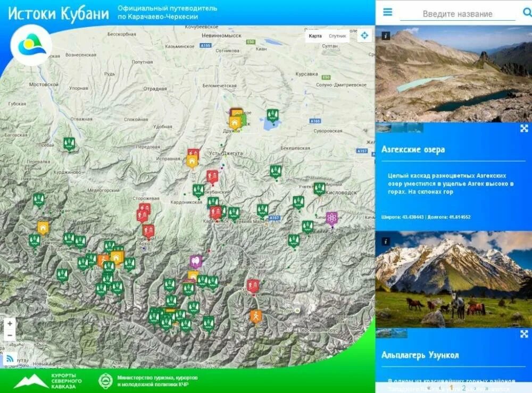This screenshot has height=393, width=532.
Task: Select red sightseeing marker south of Усть-Джегута
Action: [212, 178]
